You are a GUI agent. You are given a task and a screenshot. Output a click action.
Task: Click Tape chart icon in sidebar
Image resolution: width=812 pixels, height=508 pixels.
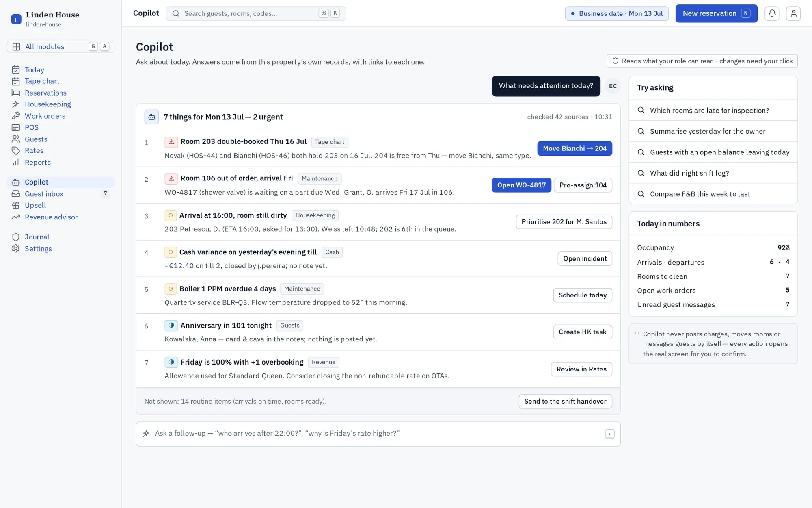click(16, 81)
